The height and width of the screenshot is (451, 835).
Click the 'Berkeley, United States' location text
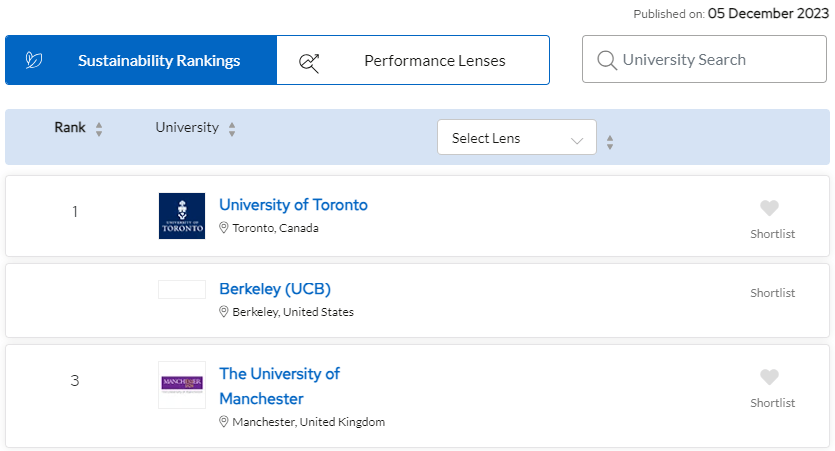tap(293, 311)
